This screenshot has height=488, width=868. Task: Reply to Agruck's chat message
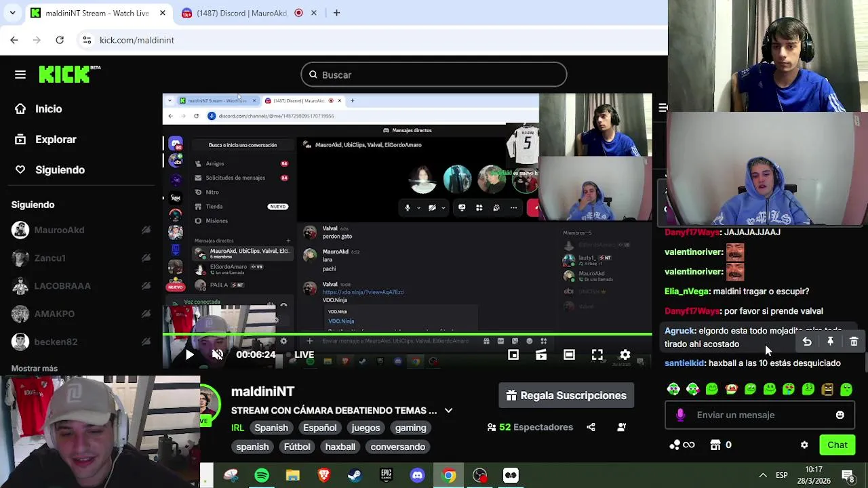click(807, 342)
